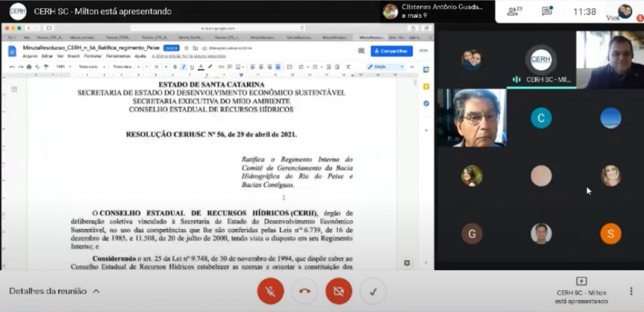The height and width of the screenshot is (312, 644).
Task: Mute microphone with the red mic button
Action: (270, 291)
